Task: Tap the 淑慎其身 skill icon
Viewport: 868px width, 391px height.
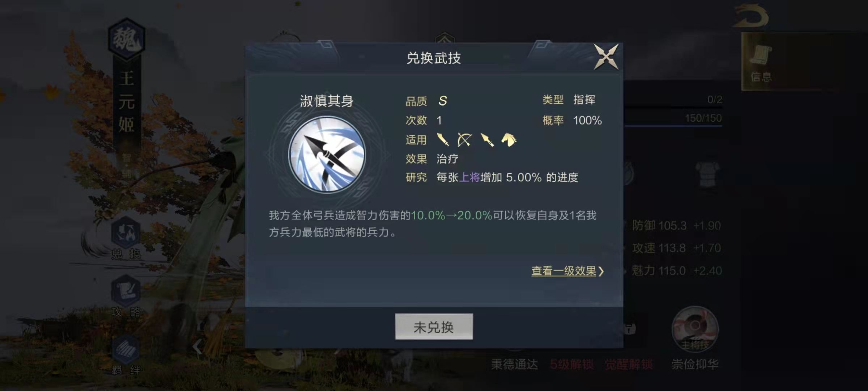Action: (x=327, y=154)
